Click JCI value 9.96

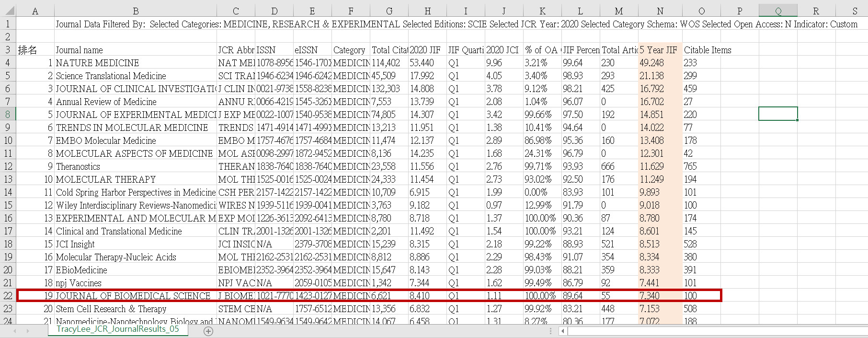pyautogui.click(x=504, y=63)
